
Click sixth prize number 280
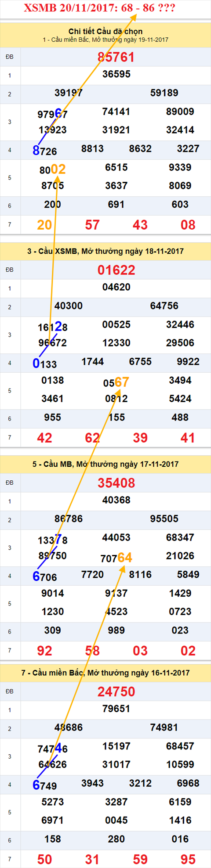[116, 839]
